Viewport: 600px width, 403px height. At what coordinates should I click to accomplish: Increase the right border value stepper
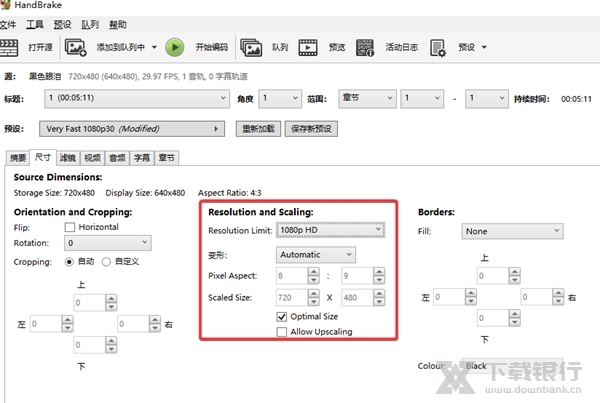click(558, 293)
